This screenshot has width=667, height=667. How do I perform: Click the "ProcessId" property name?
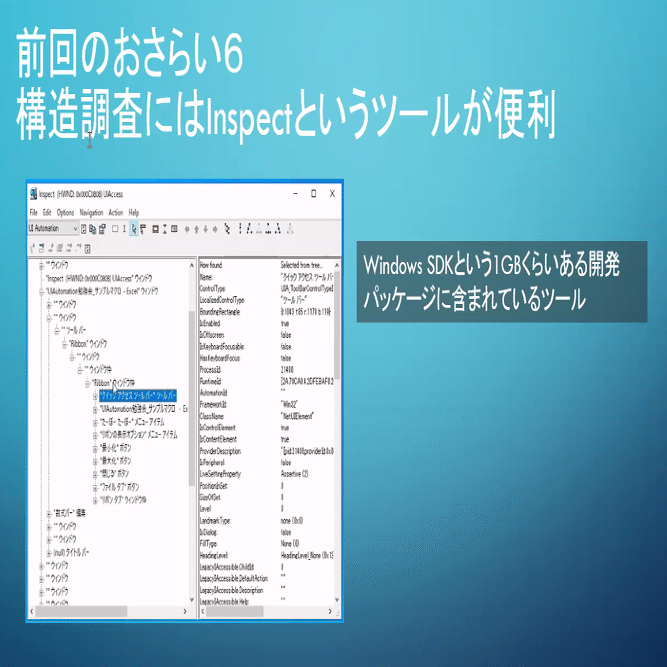coord(210,369)
